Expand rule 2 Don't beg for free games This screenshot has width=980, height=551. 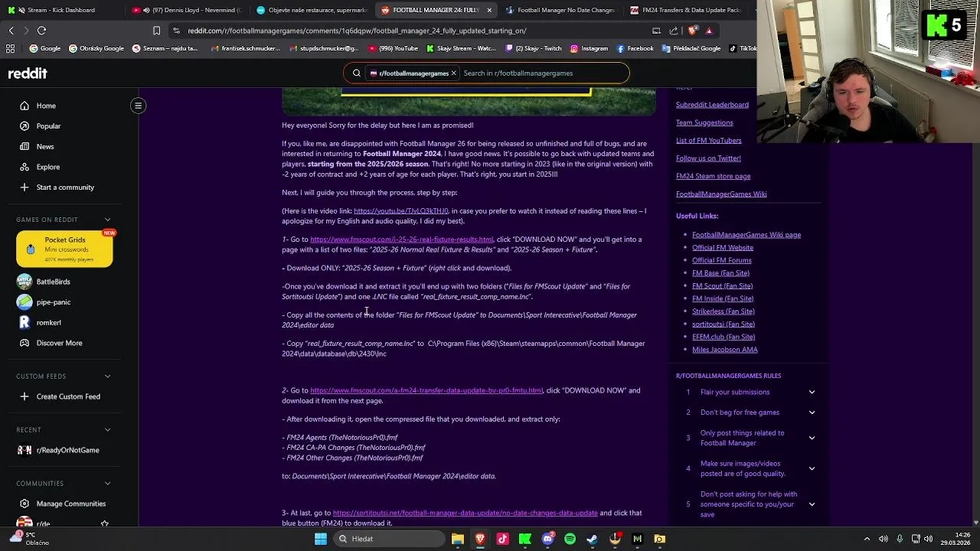click(x=812, y=412)
